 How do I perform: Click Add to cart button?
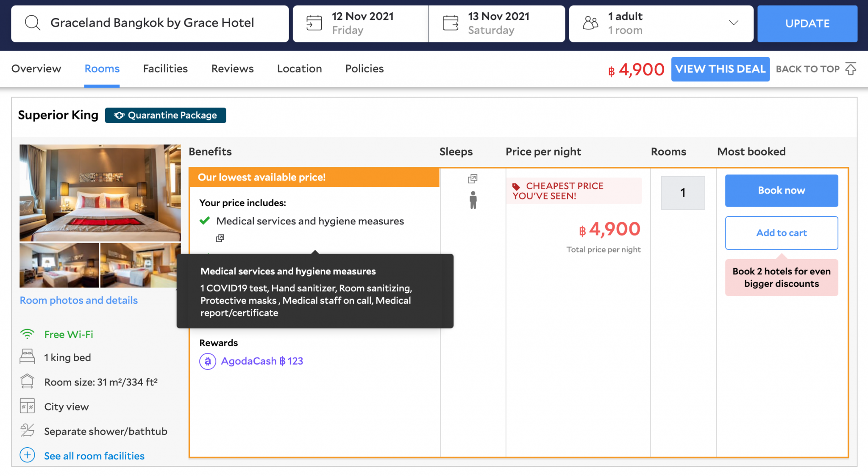pyautogui.click(x=782, y=233)
